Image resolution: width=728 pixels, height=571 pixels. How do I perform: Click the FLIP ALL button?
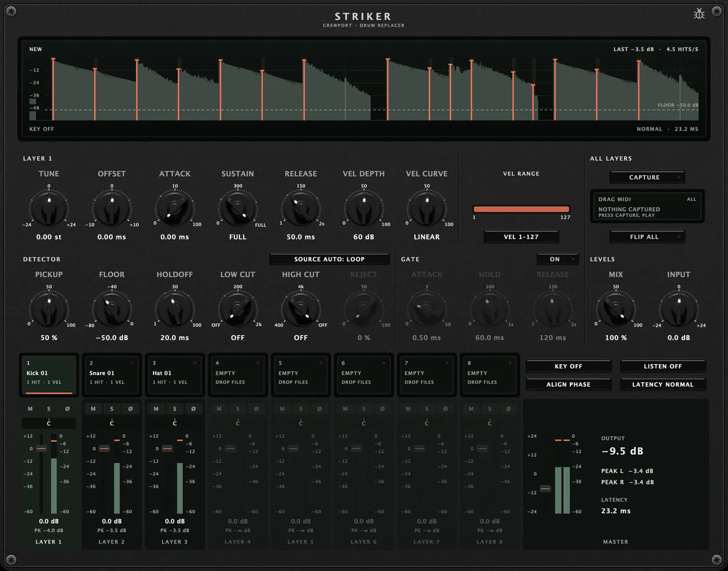(647, 237)
